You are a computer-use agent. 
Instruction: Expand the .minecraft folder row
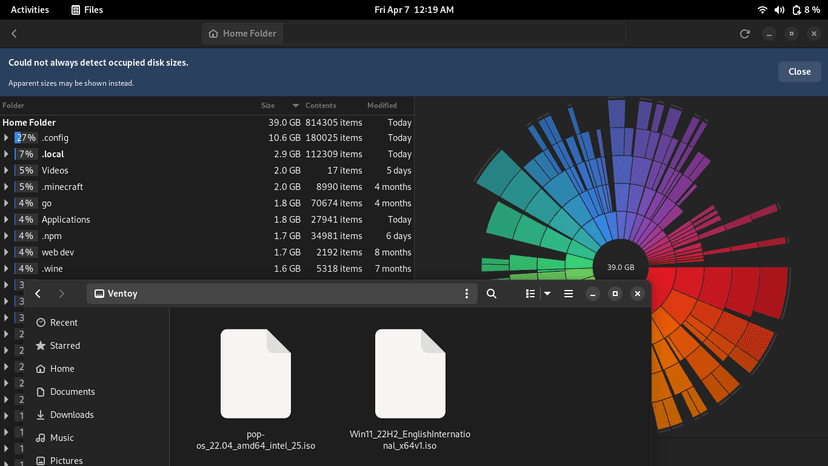[x=6, y=187]
